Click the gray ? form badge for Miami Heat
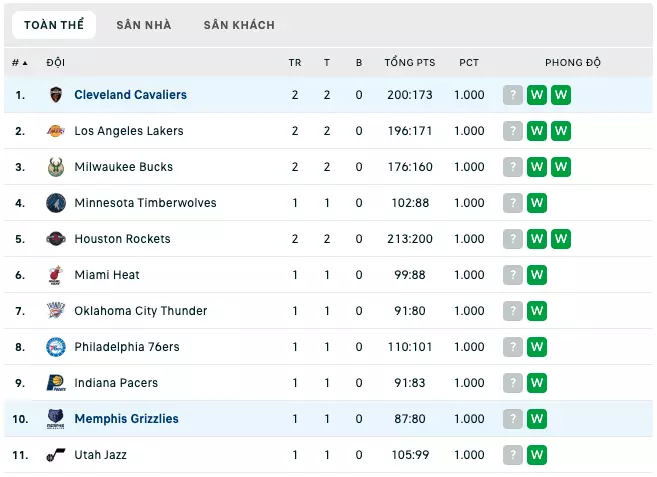This screenshot has height=477, width=657. tap(512, 275)
